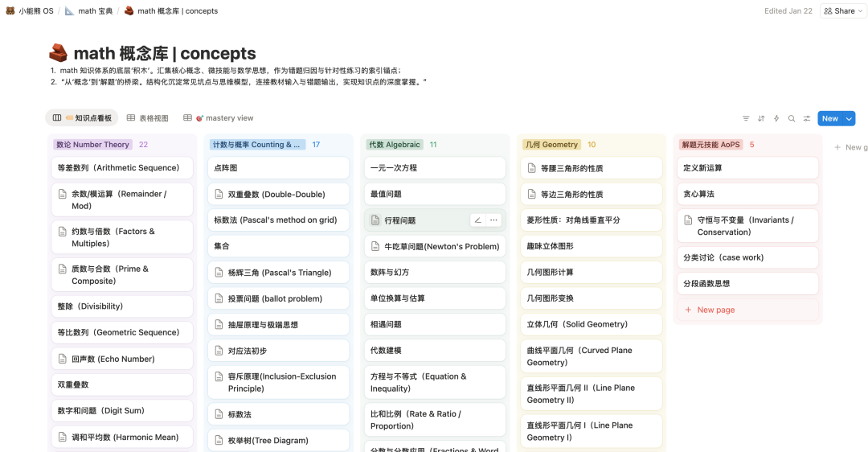Click the 数论 Number Theory group tag
868x452 pixels.
click(x=92, y=145)
